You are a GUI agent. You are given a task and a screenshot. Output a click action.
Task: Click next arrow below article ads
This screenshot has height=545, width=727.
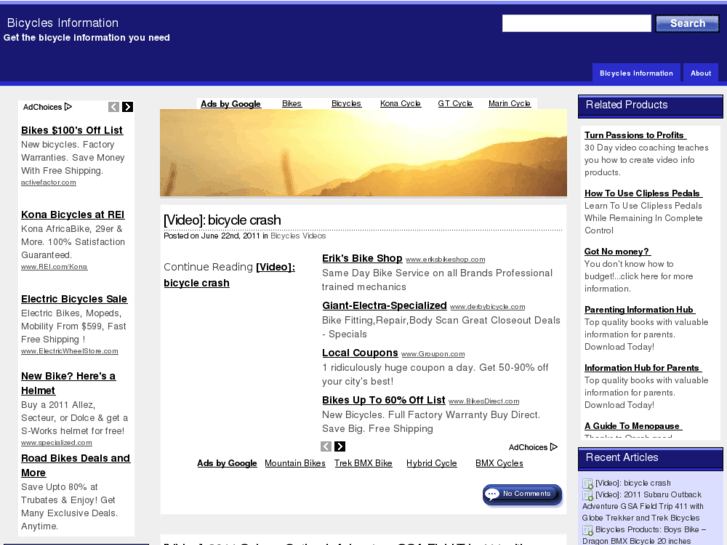340,446
